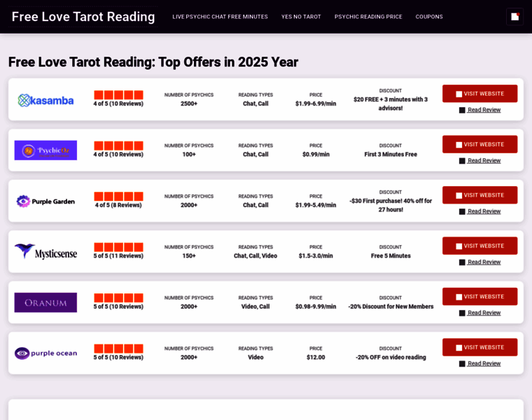Click Mysticsense star rating
Screen dimensions: 532x420
coord(118,247)
